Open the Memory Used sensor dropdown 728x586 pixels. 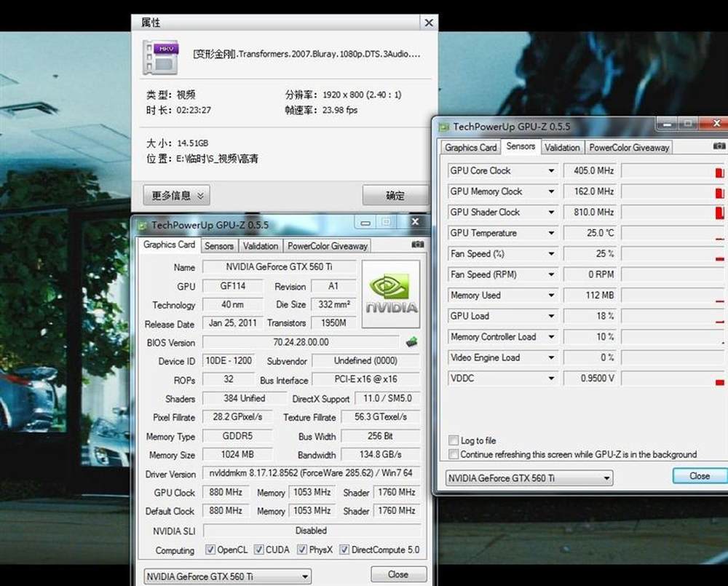[x=551, y=295]
